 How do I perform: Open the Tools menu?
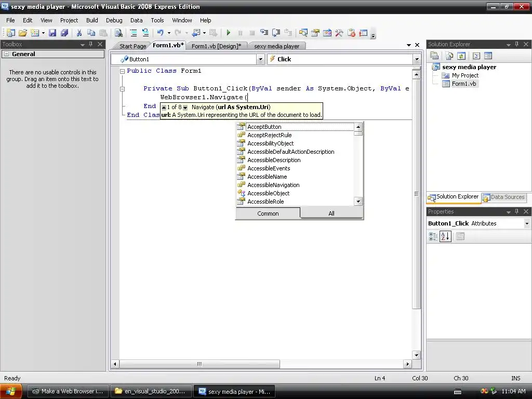click(157, 20)
